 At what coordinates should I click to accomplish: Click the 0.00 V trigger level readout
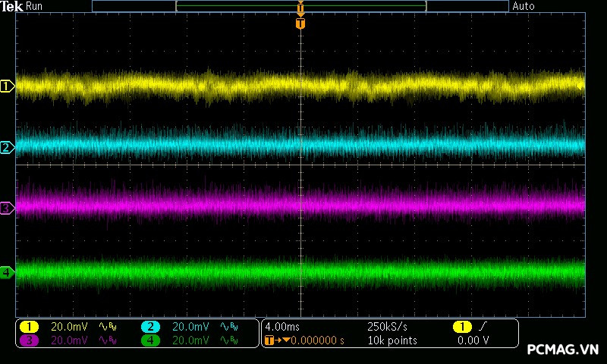point(473,340)
